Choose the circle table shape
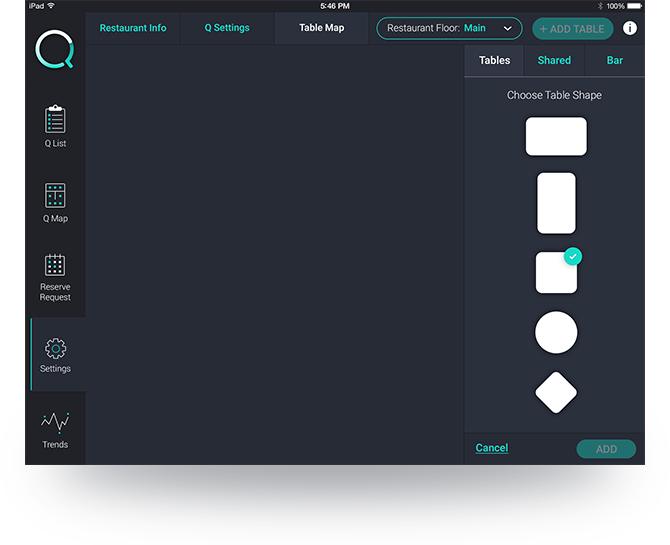670x545 pixels. point(556,332)
